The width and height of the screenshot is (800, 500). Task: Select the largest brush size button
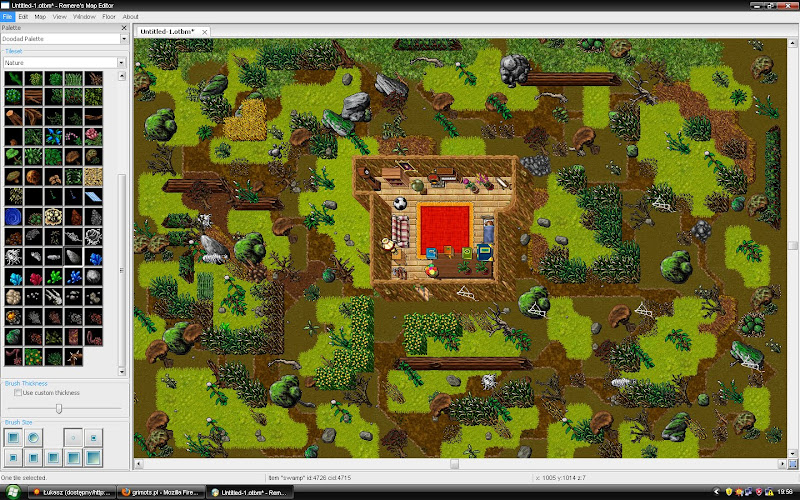pos(93,457)
